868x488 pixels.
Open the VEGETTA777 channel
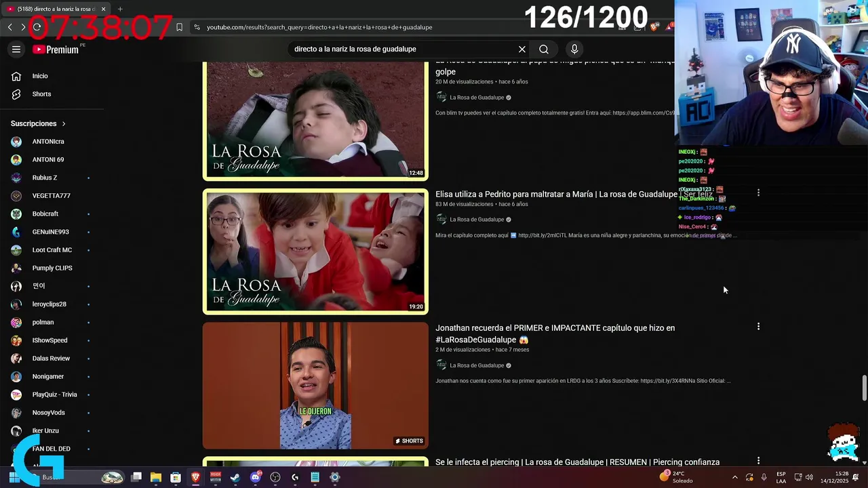click(x=52, y=196)
